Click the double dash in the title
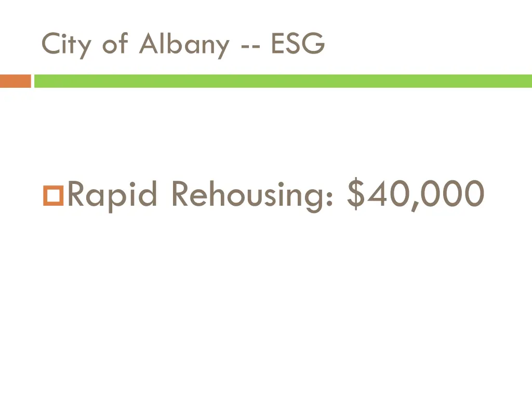The width and height of the screenshot is (532, 399). click(250, 47)
